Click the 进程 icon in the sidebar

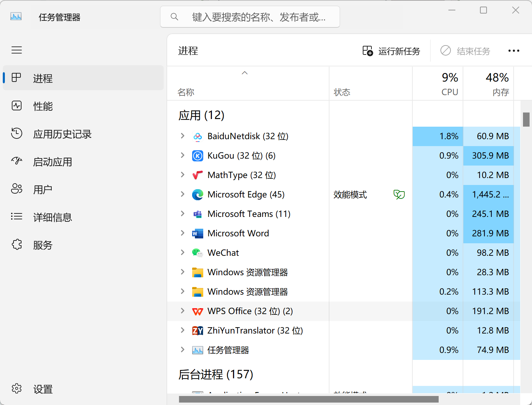16,77
